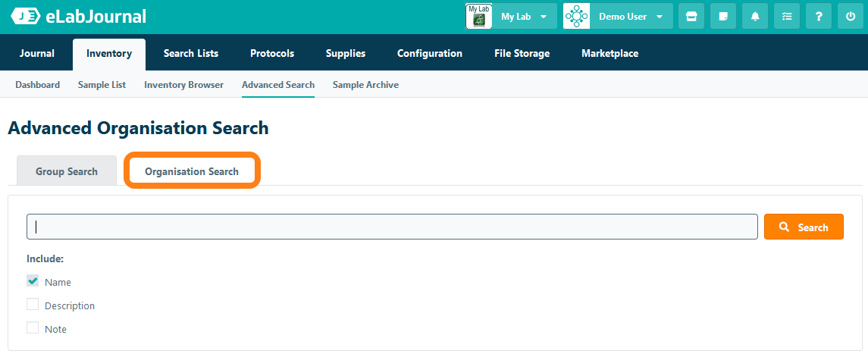Open the task checklist icon
Viewport: 868px width, 357px height.
click(x=787, y=17)
